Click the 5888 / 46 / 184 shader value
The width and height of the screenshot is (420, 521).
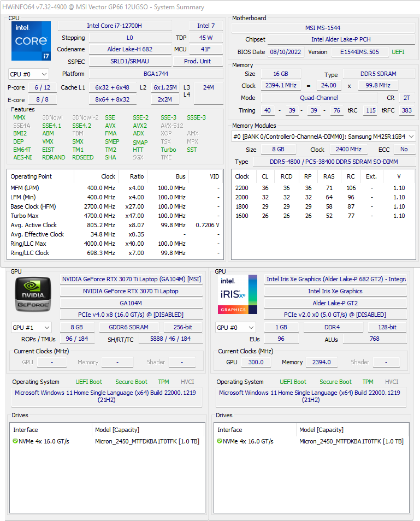coord(170,339)
